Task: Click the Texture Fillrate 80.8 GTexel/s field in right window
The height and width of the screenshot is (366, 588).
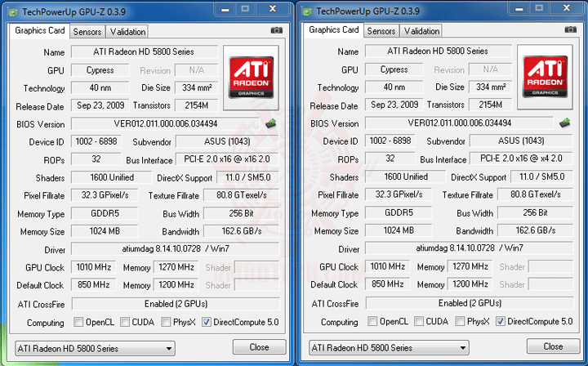Action: click(x=536, y=194)
